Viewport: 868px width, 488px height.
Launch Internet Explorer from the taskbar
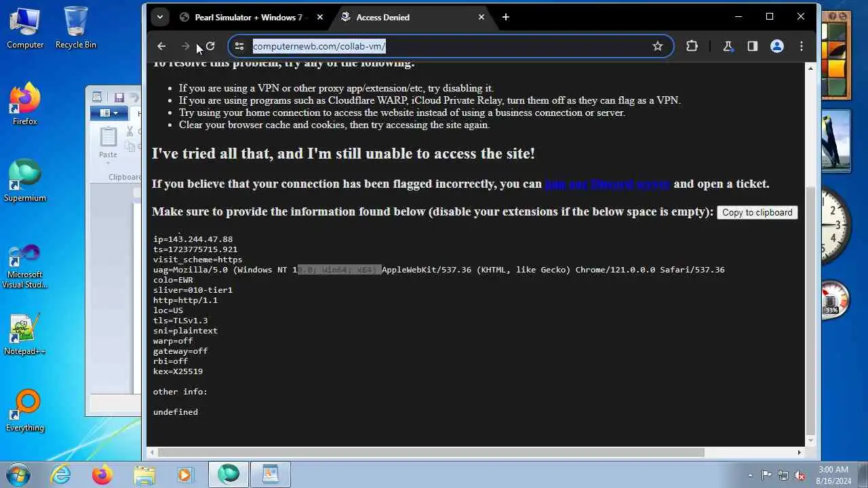[x=61, y=474]
